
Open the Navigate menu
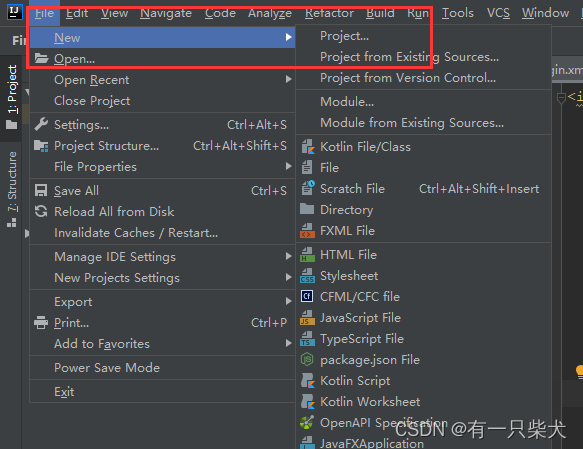(166, 13)
